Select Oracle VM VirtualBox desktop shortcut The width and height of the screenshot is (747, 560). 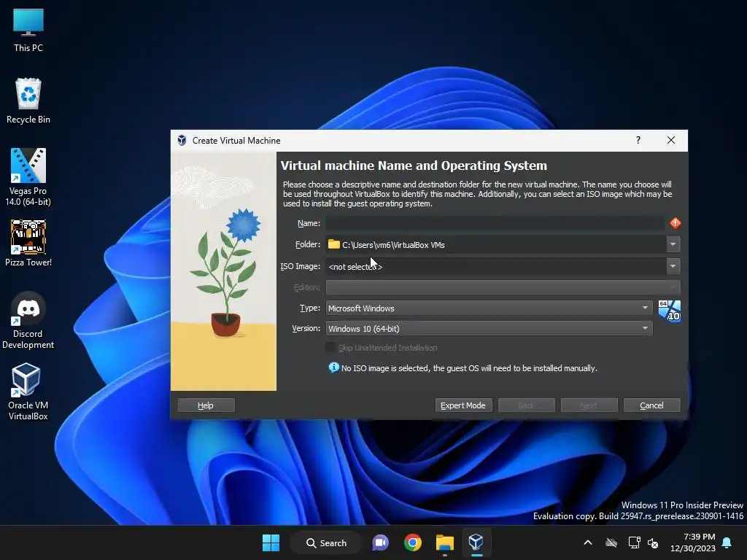point(28,392)
